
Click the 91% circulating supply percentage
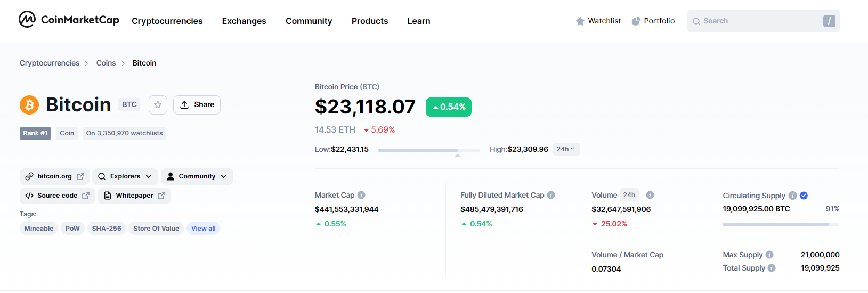[832, 209]
